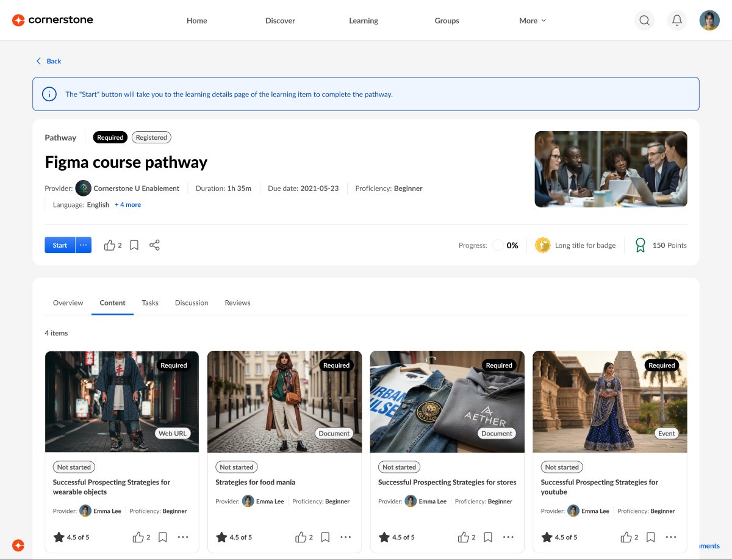The image size is (732, 560).
Task: Open more options on wearable objects card
Action: click(183, 537)
